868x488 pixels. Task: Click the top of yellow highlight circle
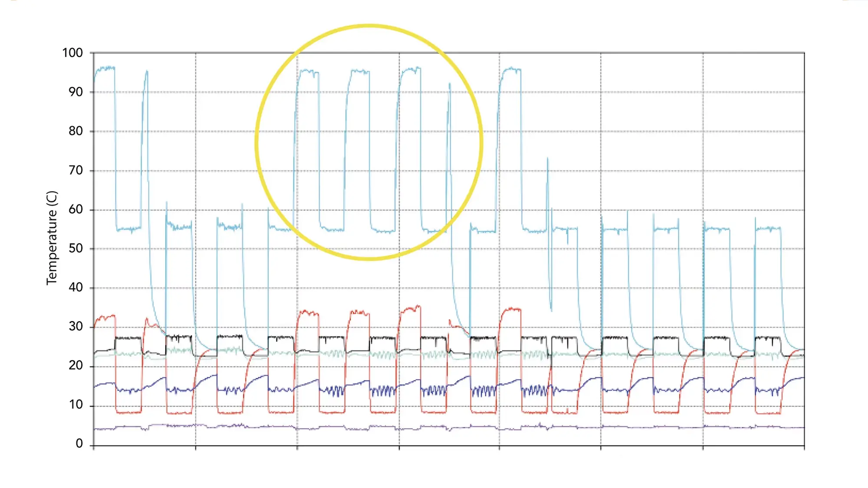tap(368, 26)
